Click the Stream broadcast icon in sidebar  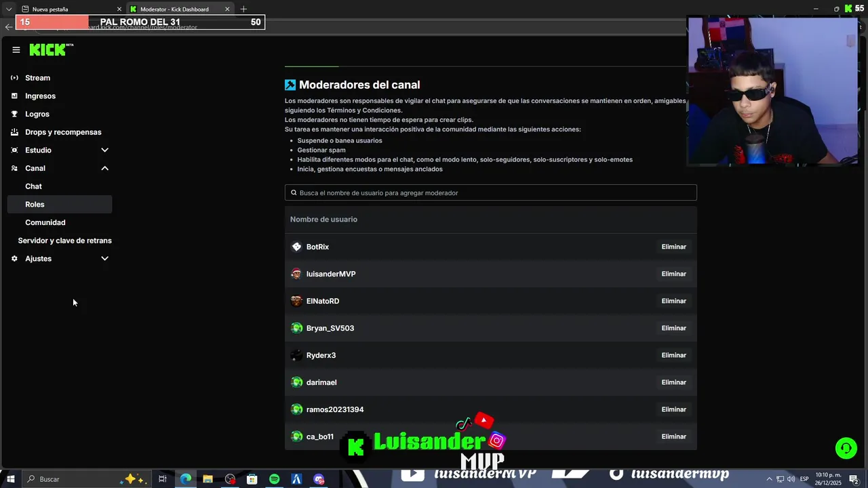click(14, 78)
